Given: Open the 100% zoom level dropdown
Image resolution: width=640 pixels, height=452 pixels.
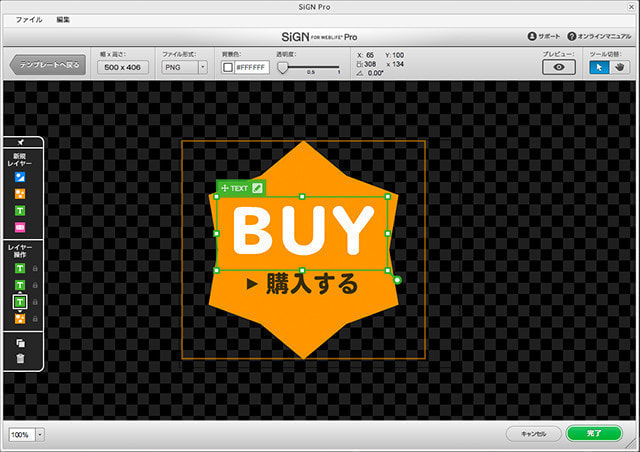Looking at the screenshot, I should pos(40,435).
